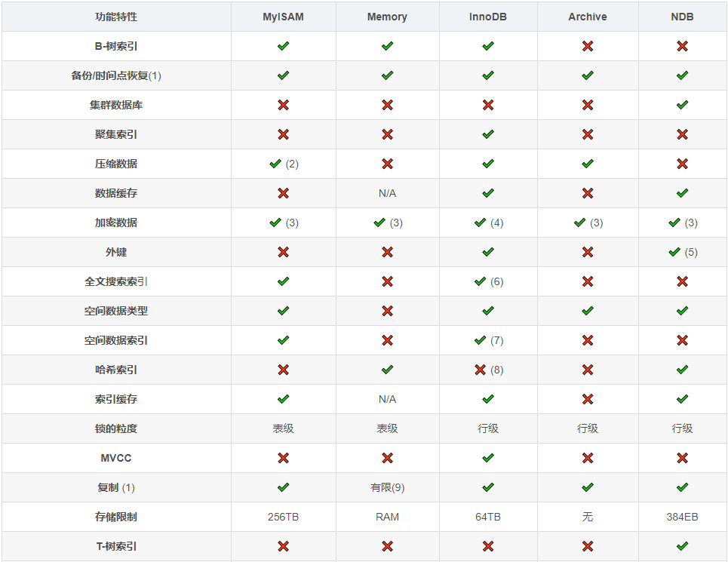The image size is (728, 562).
Task: Click the 全文搜索索引 row label
Action: (x=116, y=281)
